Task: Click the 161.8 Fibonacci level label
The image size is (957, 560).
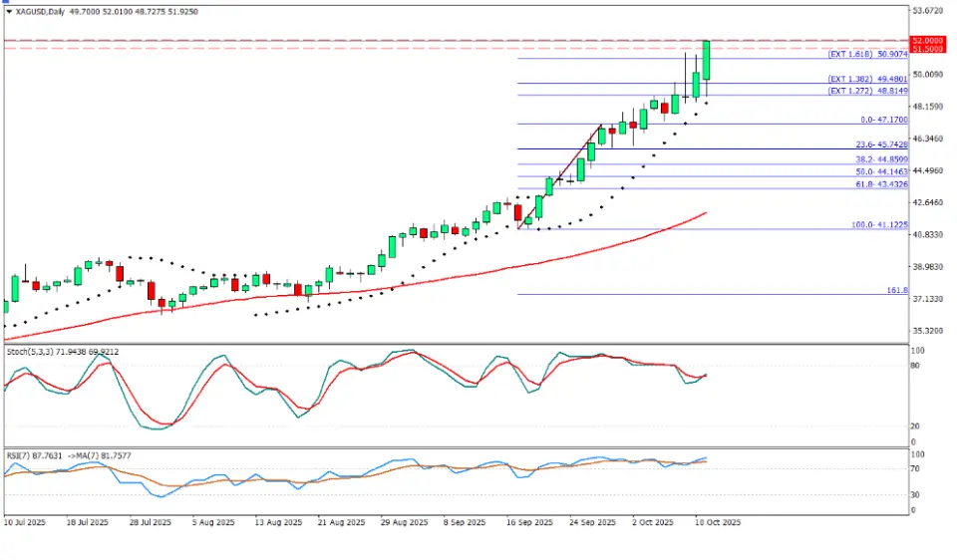Action: coord(893,290)
